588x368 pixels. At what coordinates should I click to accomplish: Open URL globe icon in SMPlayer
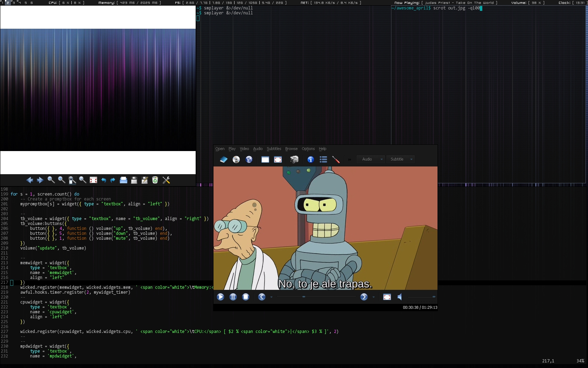(x=249, y=159)
